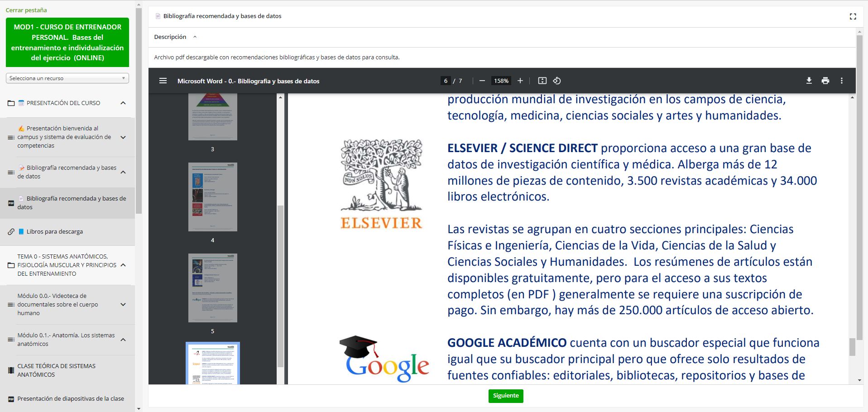Click the list icon beside Presentación bienvenida al campus

[11, 137]
